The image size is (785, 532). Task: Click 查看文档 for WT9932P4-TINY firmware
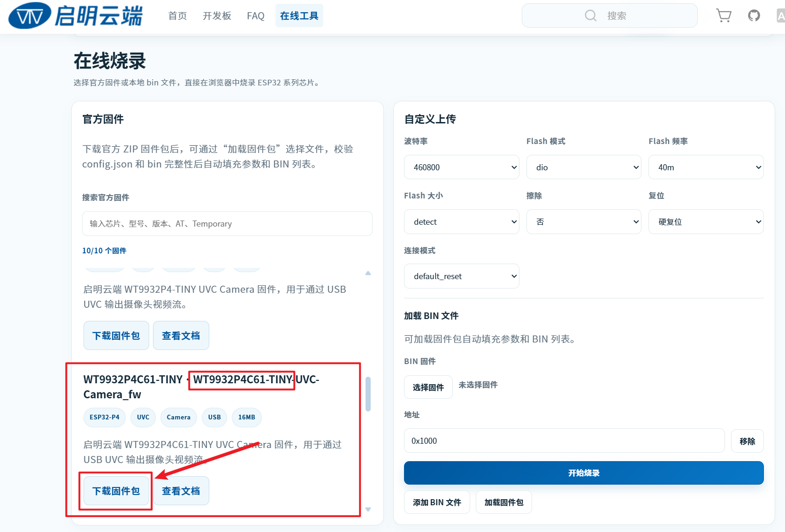[x=181, y=335]
